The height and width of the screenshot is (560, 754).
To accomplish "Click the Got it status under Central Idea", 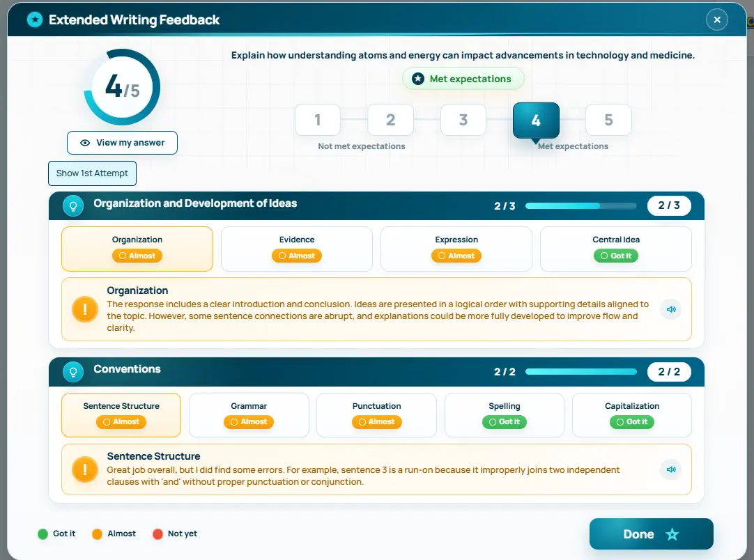I will coord(616,256).
